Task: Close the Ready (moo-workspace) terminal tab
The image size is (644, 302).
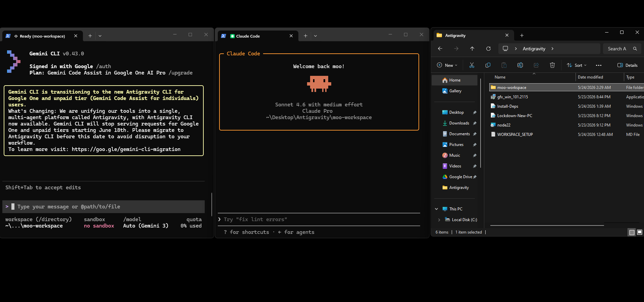Action: [76, 36]
